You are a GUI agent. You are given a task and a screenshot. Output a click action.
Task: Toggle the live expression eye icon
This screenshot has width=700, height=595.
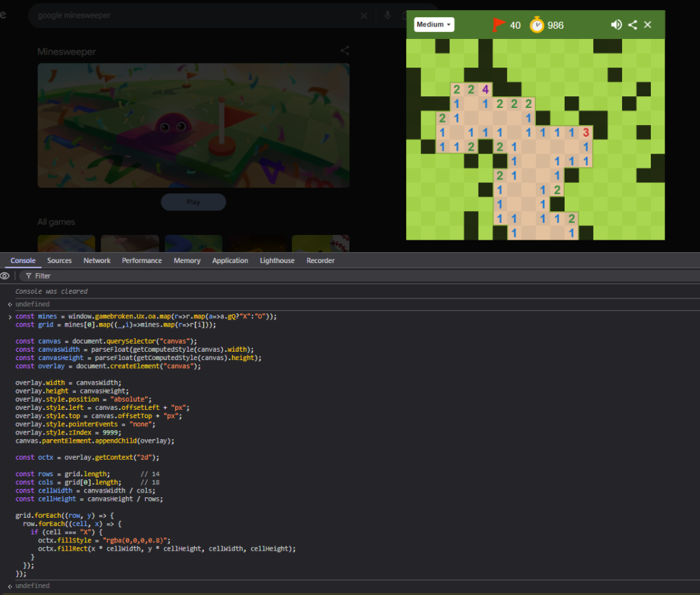[x=5, y=276]
